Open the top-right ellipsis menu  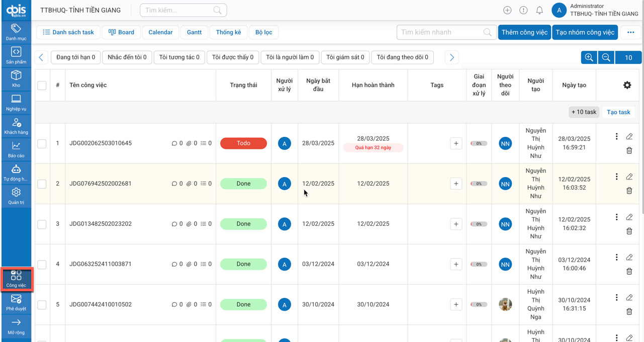[630, 32]
